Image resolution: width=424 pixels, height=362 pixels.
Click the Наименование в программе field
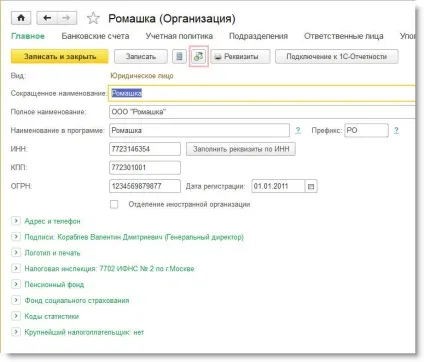point(199,130)
